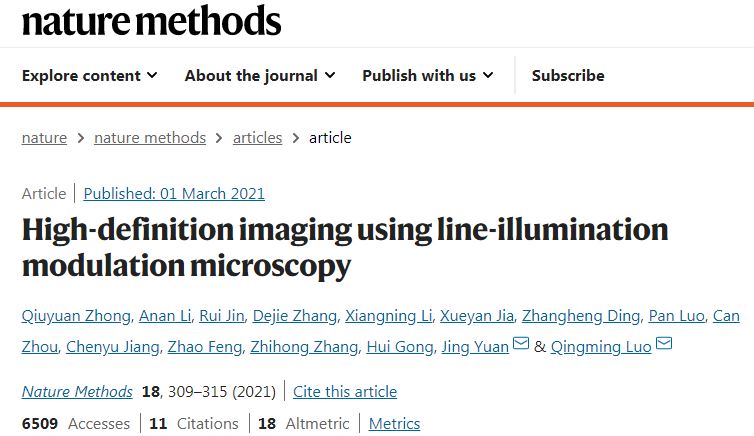Navigate to nature methods breadcrumb
Image resolution: width=754 pixels, height=436 pixels.
pyautogui.click(x=150, y=138)
